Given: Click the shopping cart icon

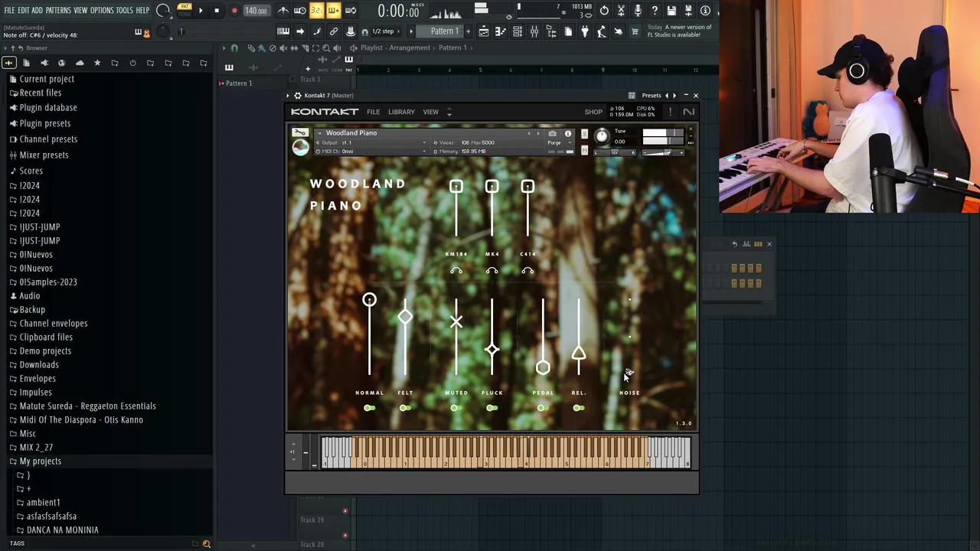Looking at the screenshot, I should point(635,31).
